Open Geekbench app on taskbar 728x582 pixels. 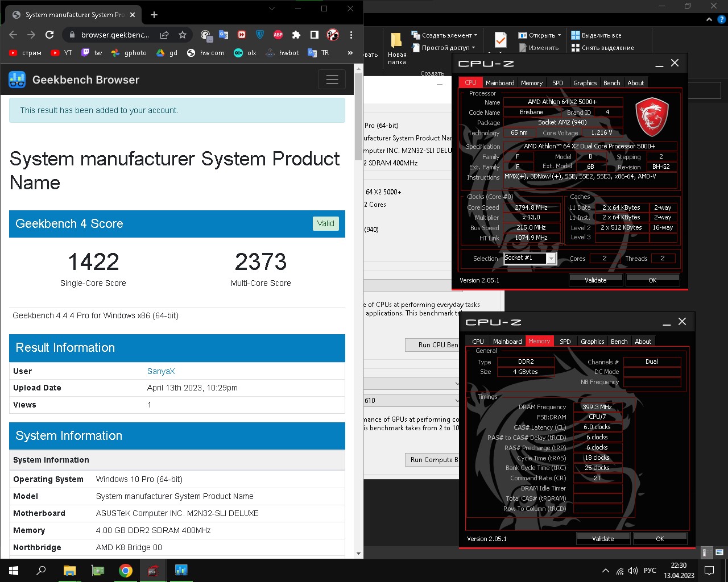tap(181, 571)
